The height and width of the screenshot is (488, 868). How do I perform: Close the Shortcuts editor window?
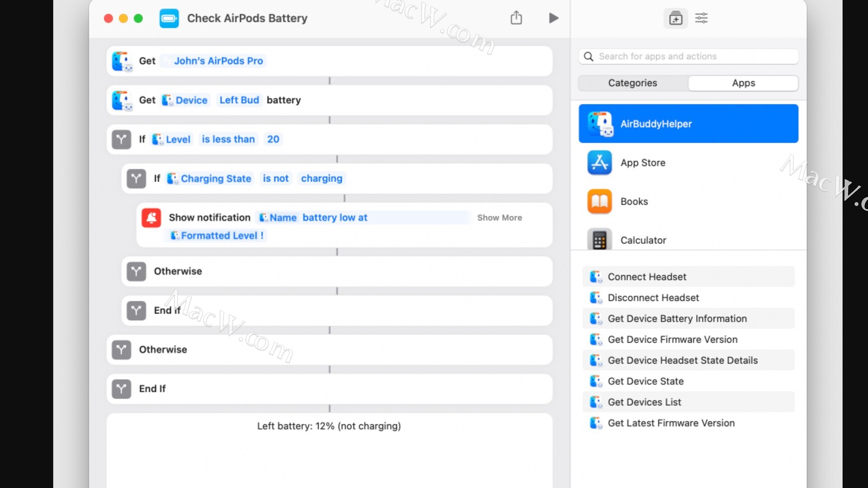point(108,18)
